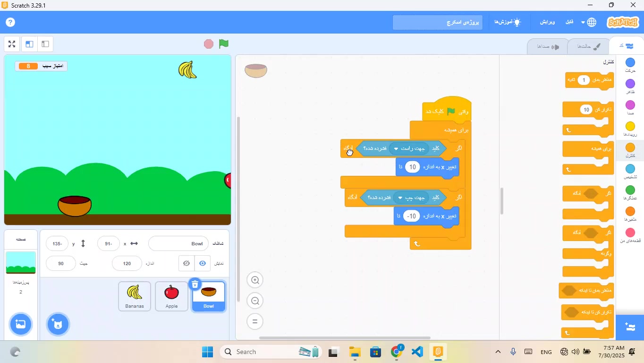The image size is (644, 363).
Task: Click the Choose a Backdrop button
Action: pyautogui.click(x=21, y=324)
